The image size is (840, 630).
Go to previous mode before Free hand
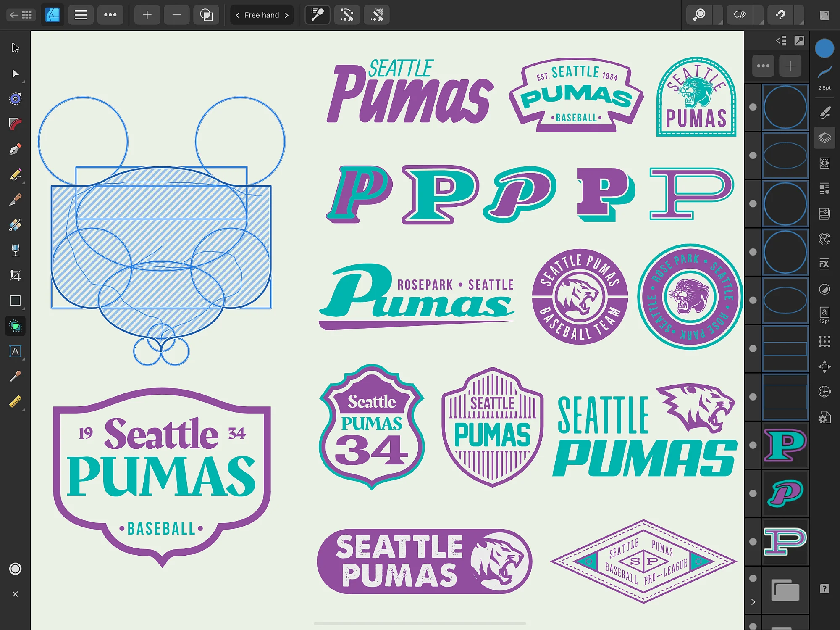(238, 15)
